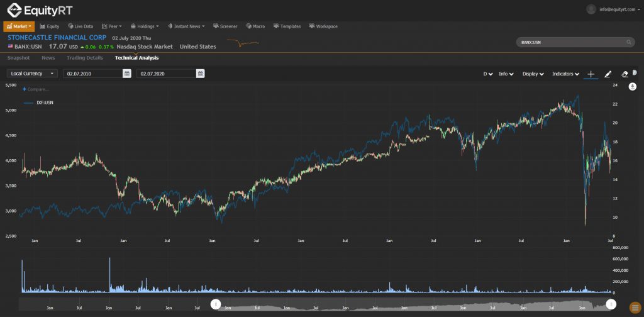Open the Display dropdown
Screen dimensions: 644x317
pyautogui.click(x=533, y=74)
